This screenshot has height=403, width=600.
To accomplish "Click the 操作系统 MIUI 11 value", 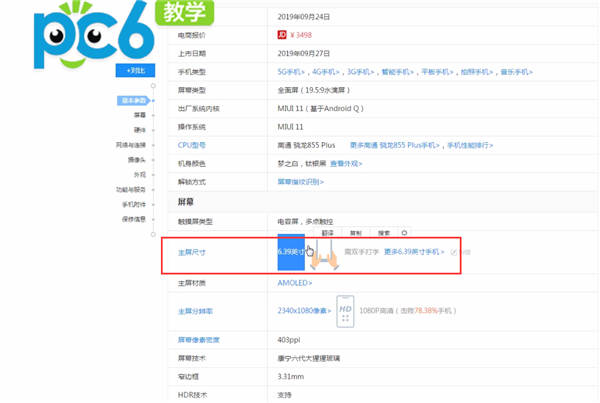I will point(290,127).
